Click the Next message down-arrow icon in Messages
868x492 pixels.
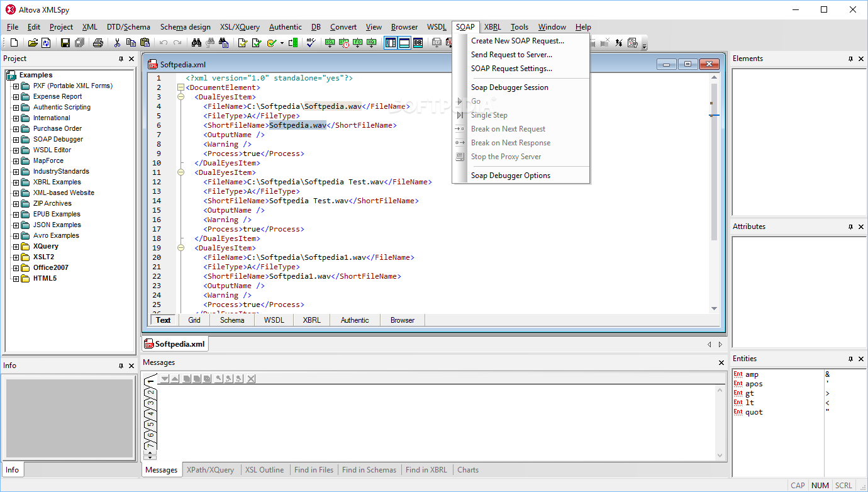pos(165,378)
